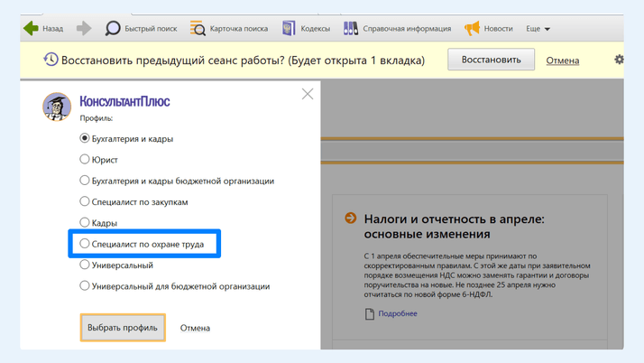
Task: Choose Специалист по охране труда profile
Action: click(x=142, y=244)
